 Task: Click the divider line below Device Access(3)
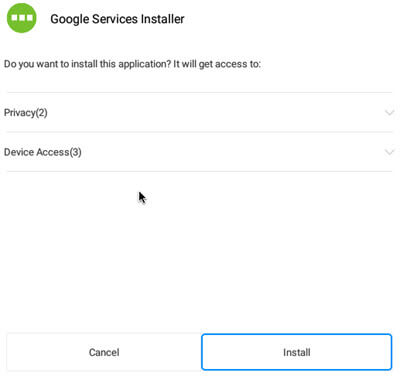pos(199,171)
